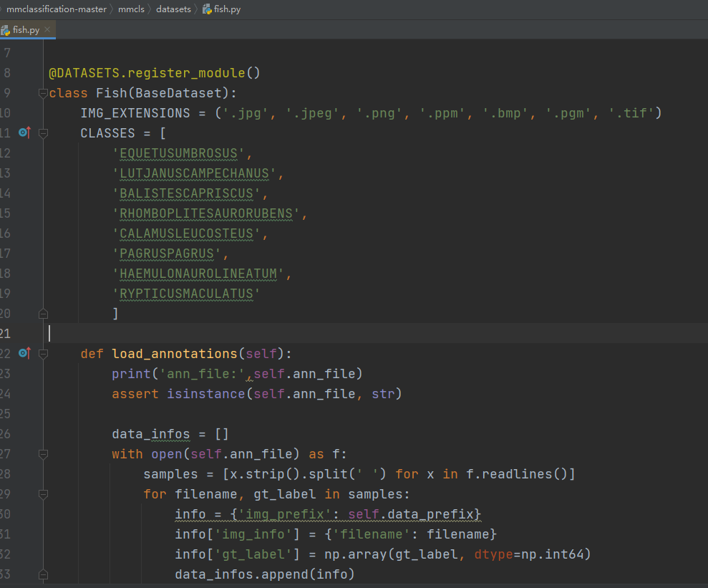The image size is (708, 588).
Task: Click the '.jpeg' extension string
Action: 312,113
